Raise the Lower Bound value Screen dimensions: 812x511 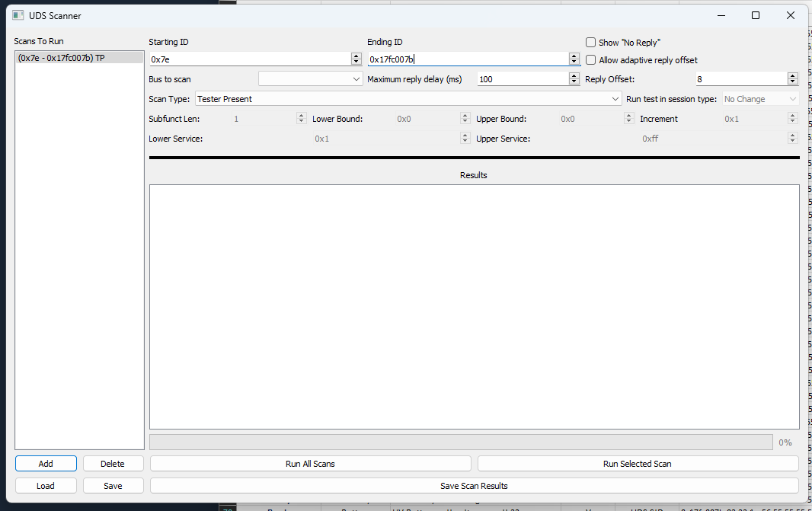point(464,115)
